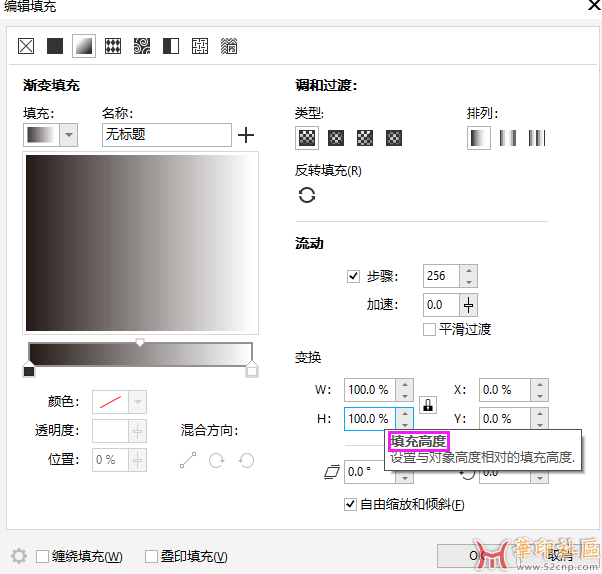Click the 步骤 value stepper arrows
This screenshot has width=602, height=574.
[469, 276]
